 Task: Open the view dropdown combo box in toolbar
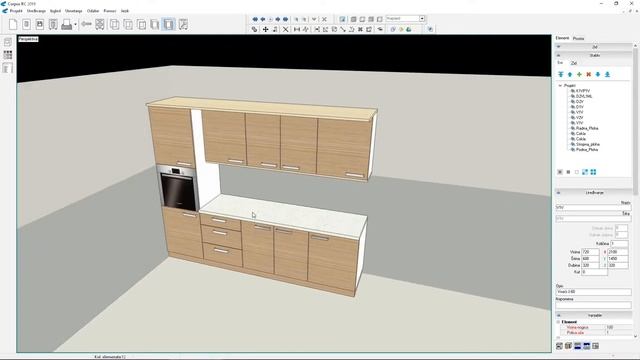[405, 19]
